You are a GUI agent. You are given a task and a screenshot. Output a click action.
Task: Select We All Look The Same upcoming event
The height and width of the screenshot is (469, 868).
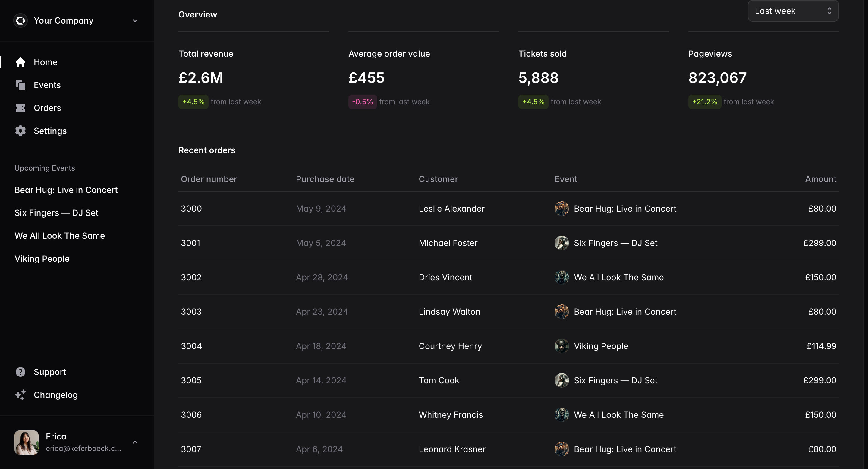coord(60,235)
